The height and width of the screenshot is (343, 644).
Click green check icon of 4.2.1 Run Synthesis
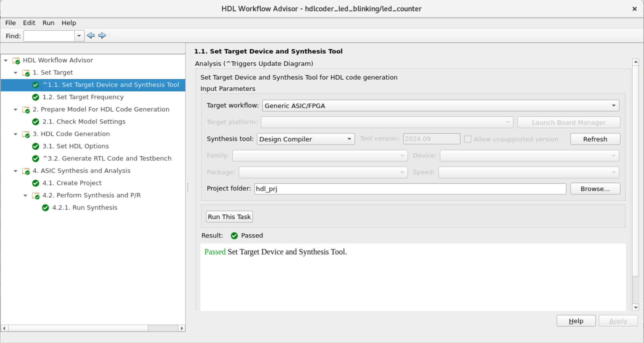[45, 208]
